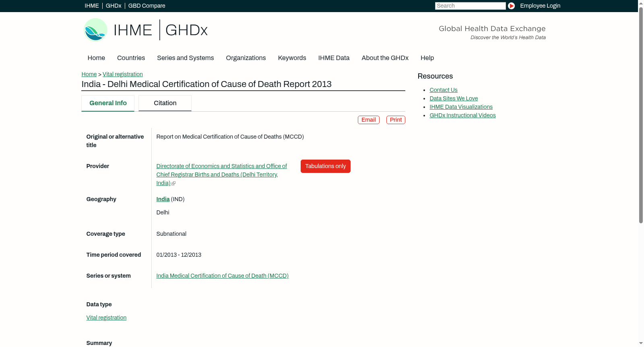Open the GHDx link in top bar
644x347 pixels.
114,6
